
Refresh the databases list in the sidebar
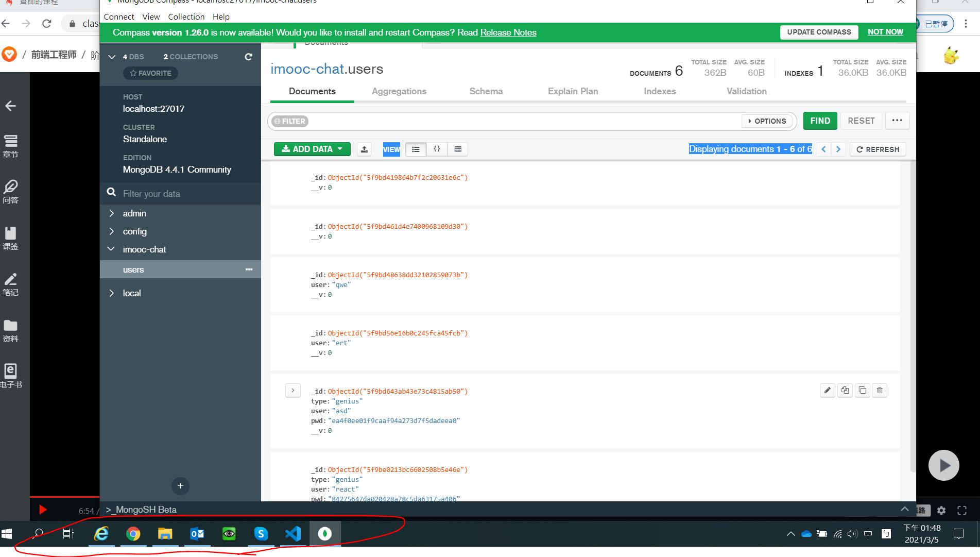coord(248,57)
